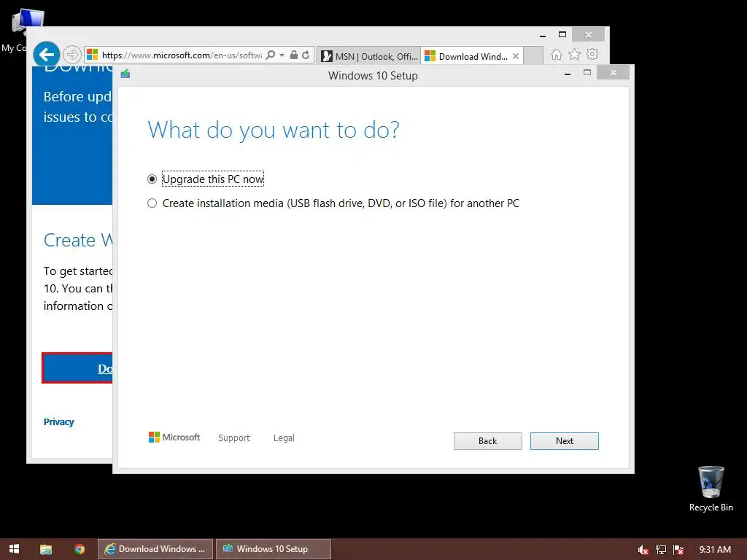Image resolution: width=747 pixels, height=560 pixels.
Task: Close the Download Windows browser tab
Action: click(516, 56)
